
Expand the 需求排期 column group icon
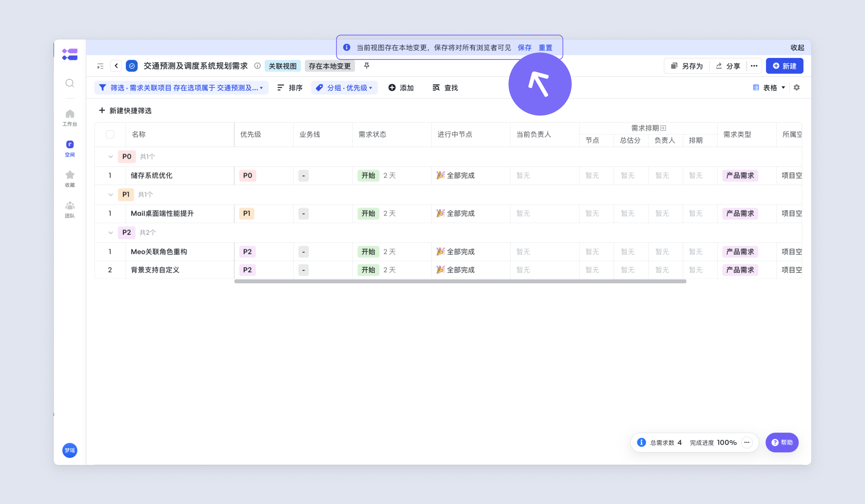pyautogui.click(x=663, y=128)
